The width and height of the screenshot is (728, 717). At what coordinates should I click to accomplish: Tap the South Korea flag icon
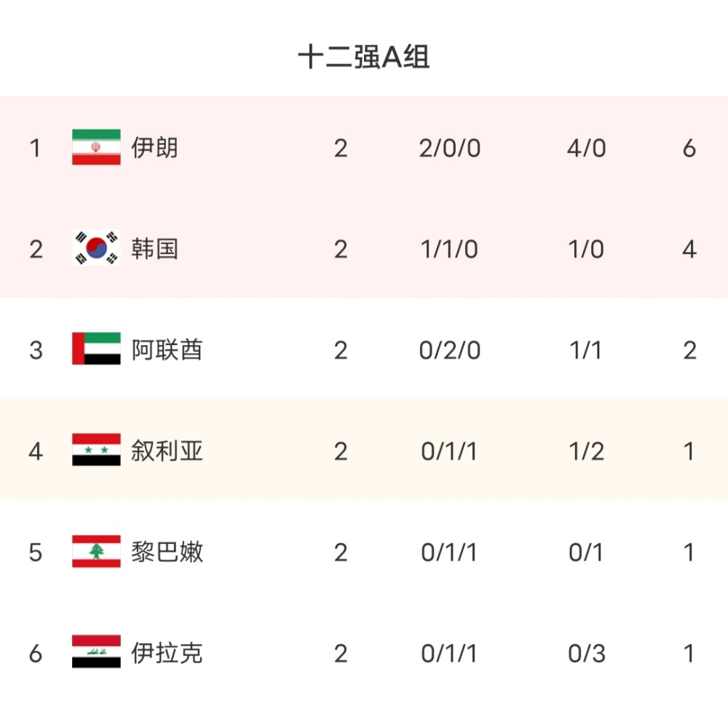click(x=96, y=247)
